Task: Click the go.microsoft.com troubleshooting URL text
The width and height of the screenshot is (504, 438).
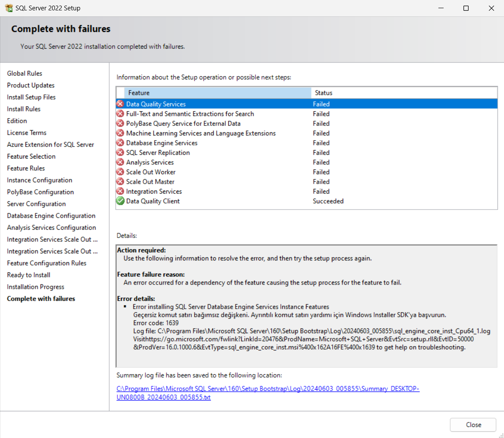Action: pyautogui.click(x=303, y=343)
